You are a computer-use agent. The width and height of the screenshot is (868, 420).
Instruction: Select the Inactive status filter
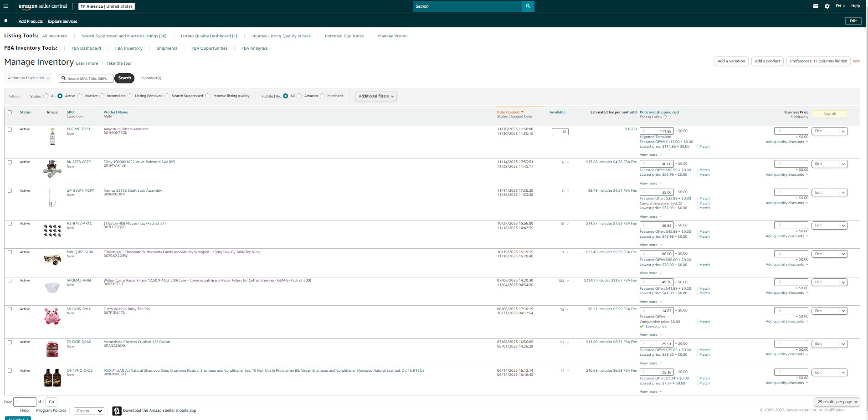pyautogui.click(x=80, y=96)
